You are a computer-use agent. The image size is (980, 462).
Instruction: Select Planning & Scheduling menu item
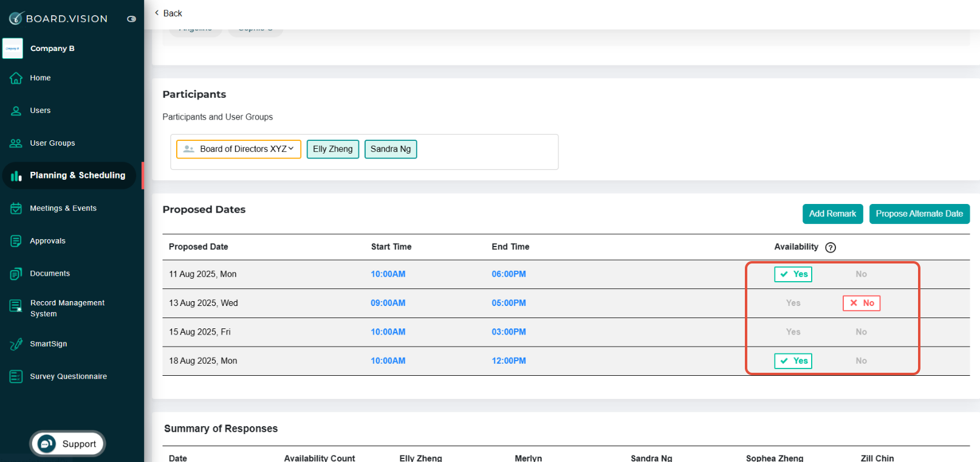pyautogui.click(x=69, y=176)
